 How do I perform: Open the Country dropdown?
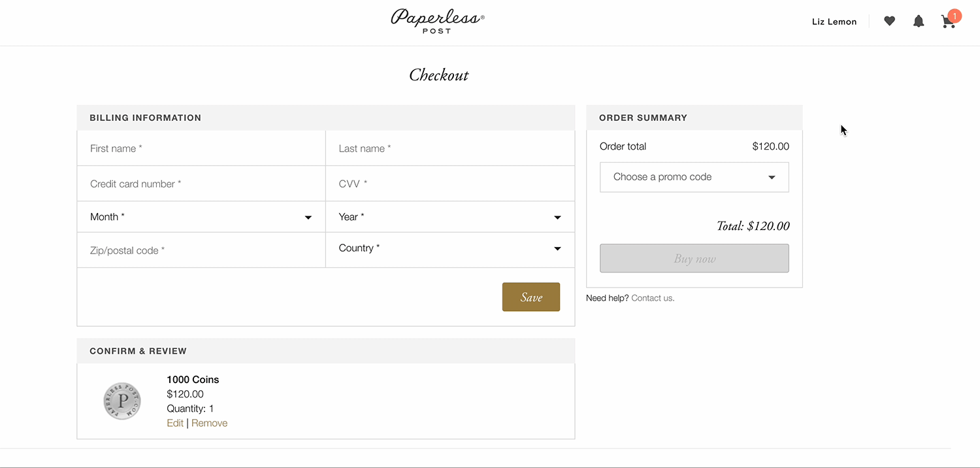pyautogui.click(x=450, y=248)
